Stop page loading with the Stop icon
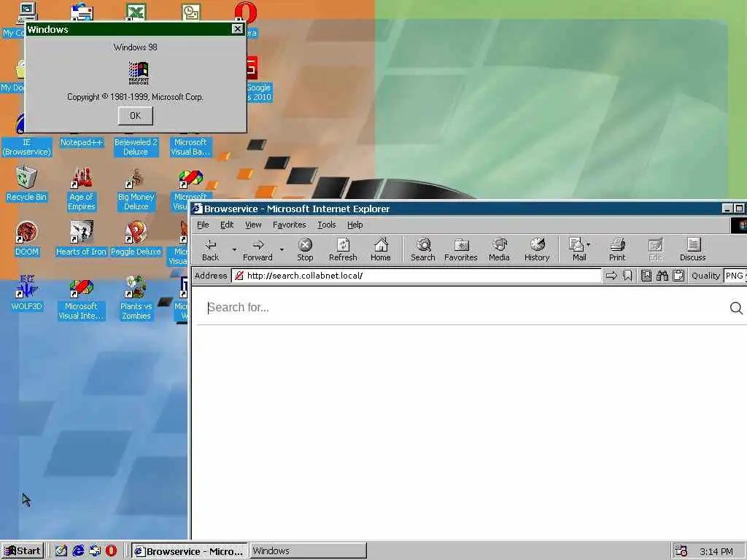Viewport: 747px width, 560px height. pos(305,250)
